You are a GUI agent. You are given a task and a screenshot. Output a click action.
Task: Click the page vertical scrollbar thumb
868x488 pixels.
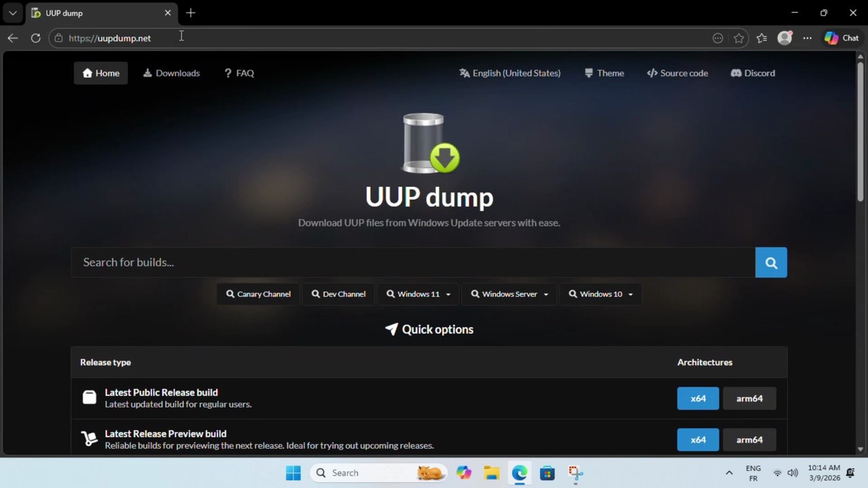[x=861, y=130]
